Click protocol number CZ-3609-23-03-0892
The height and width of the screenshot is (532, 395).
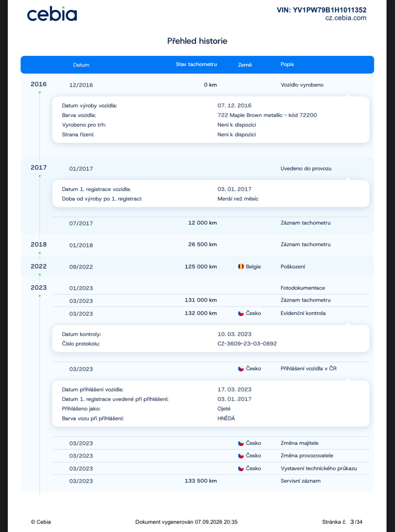pos(247,344)
